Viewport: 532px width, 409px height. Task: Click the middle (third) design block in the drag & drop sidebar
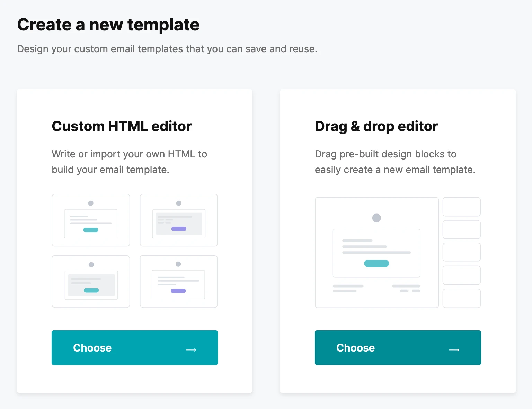[x=462, y=252]
